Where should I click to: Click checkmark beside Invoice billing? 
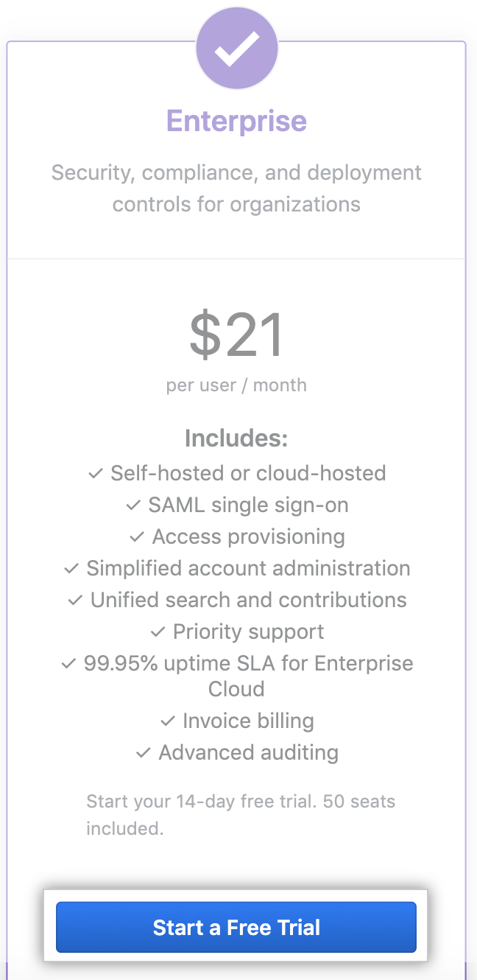[167, 721]
